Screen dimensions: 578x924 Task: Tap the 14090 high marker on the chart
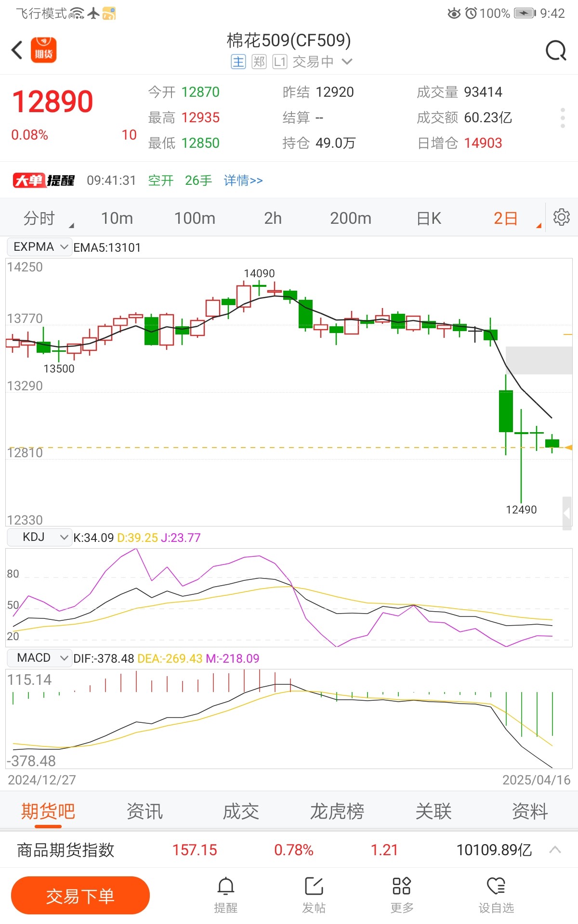coord(259,273)
